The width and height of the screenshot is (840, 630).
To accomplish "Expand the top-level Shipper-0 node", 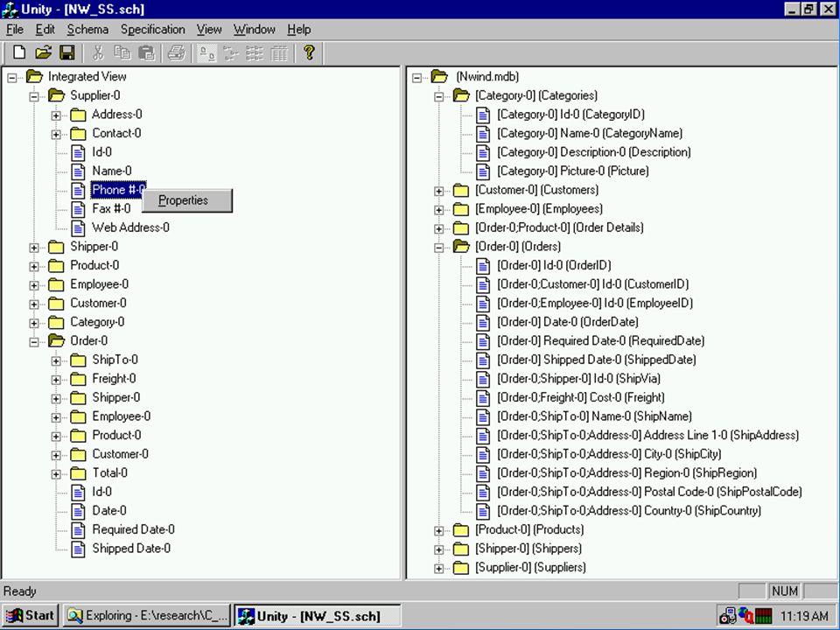I will [34, 248].
